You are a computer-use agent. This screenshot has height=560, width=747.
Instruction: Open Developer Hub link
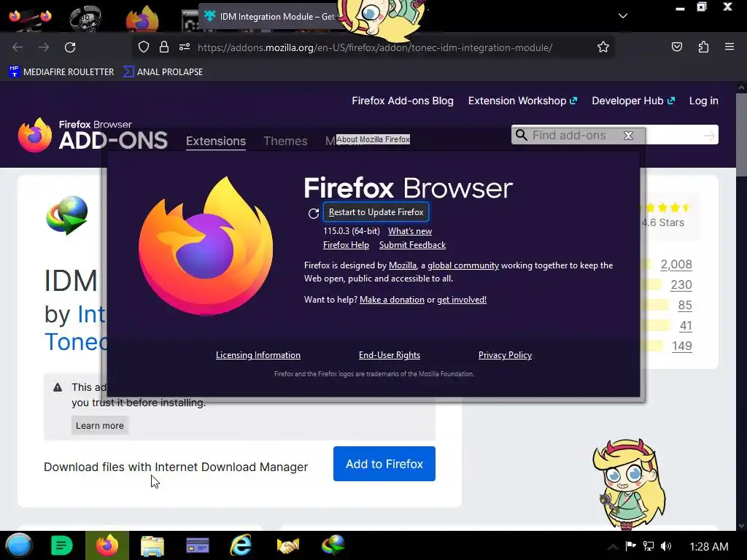click(x=633, y=101)
